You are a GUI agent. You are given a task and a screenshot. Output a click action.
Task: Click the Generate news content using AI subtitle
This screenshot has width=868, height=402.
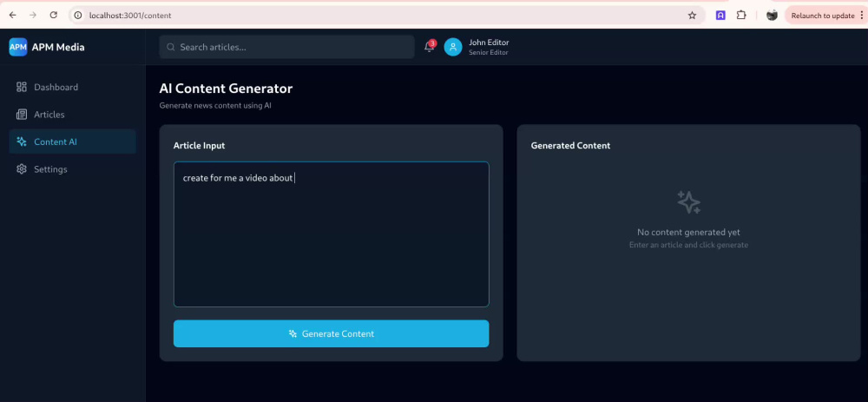[215, 105]
